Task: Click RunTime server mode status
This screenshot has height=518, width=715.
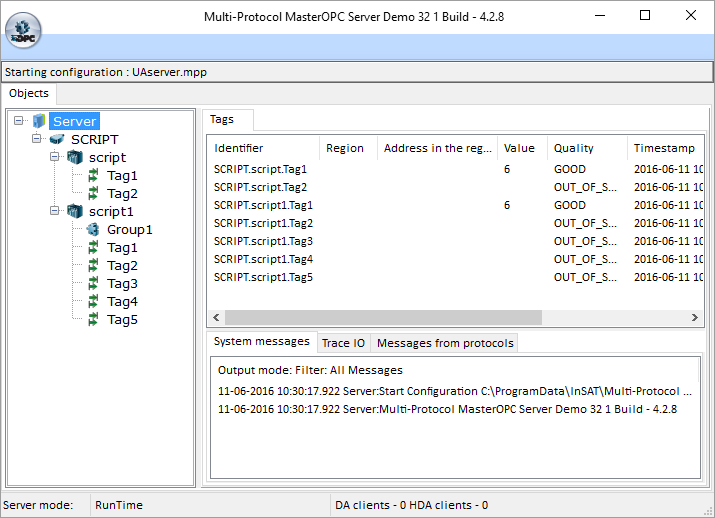Action: point(119,505)
